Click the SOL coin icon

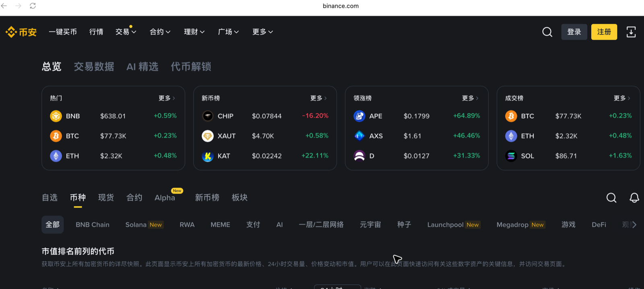(x=511, y=156)
